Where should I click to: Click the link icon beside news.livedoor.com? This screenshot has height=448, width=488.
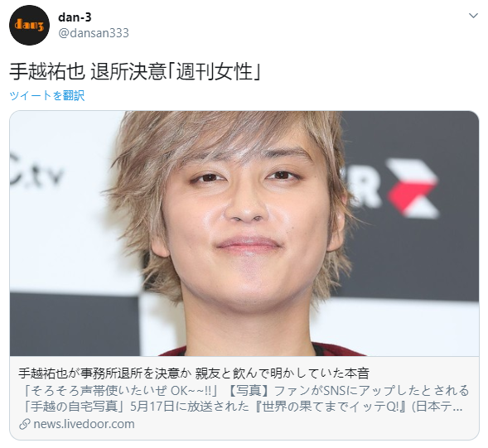point(25,424)
